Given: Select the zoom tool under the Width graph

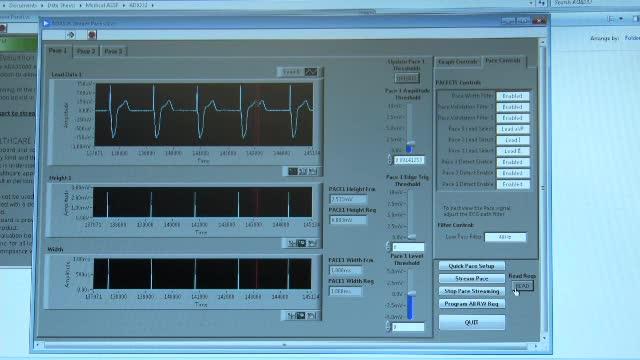Looking at the screenshot, I should tap(301, 316).
